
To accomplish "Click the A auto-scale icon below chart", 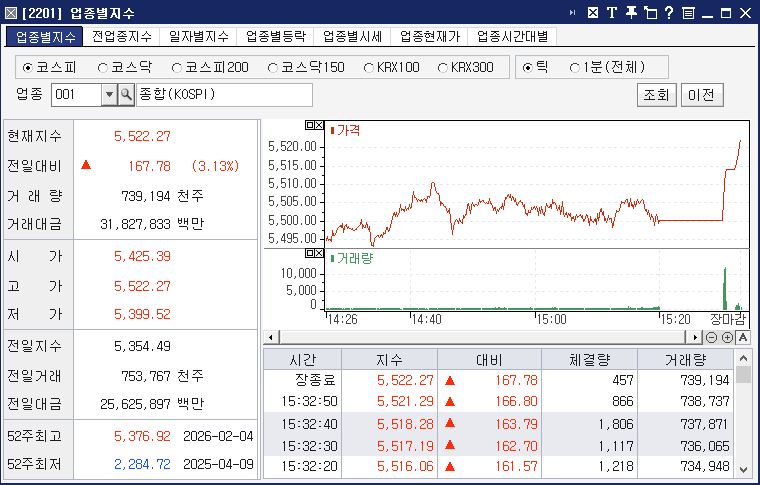I will click(x=742, y=337).
